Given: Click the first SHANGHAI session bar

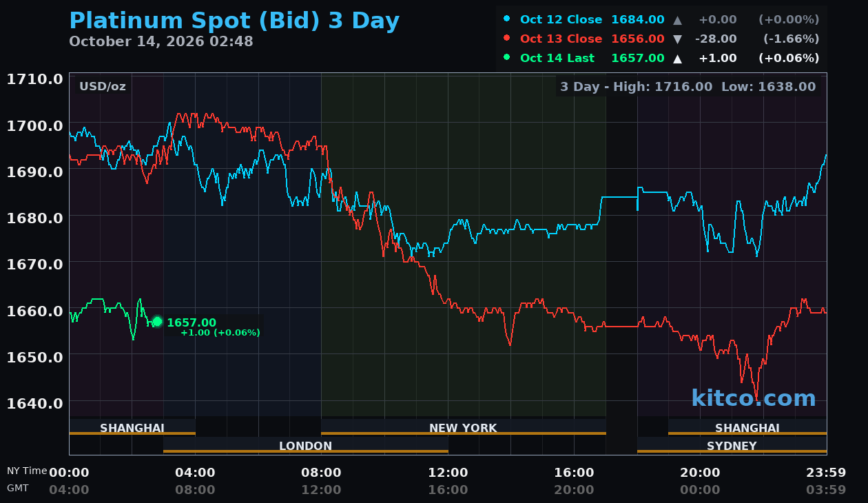Looking at the screenshot, I should coord(132,427).
